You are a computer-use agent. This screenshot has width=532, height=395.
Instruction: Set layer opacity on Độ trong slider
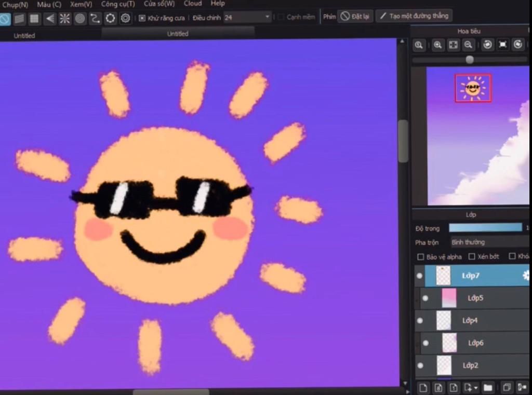click(485, 227)
